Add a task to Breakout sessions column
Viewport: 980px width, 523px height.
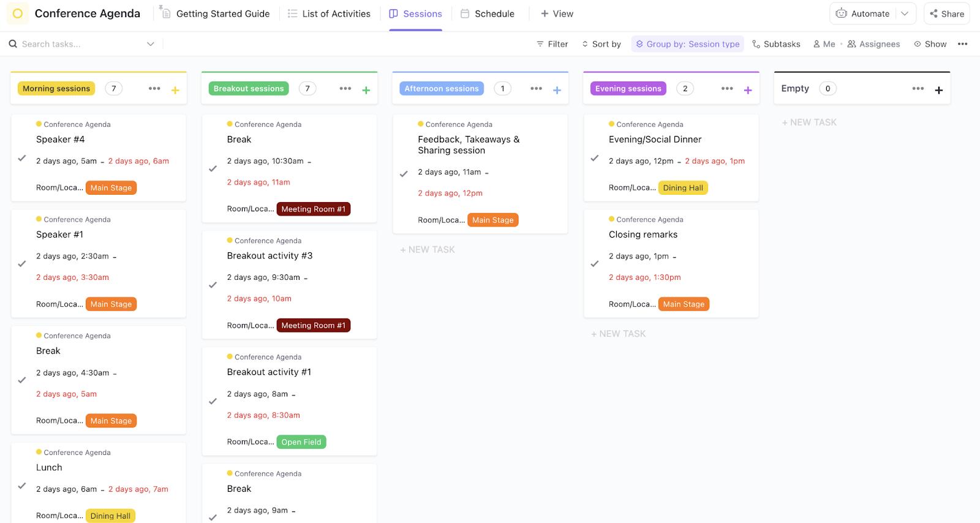click(366, 90)
